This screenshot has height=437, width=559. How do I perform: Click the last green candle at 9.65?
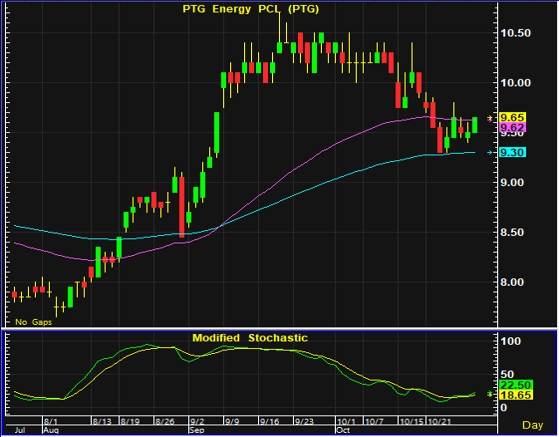475,125
